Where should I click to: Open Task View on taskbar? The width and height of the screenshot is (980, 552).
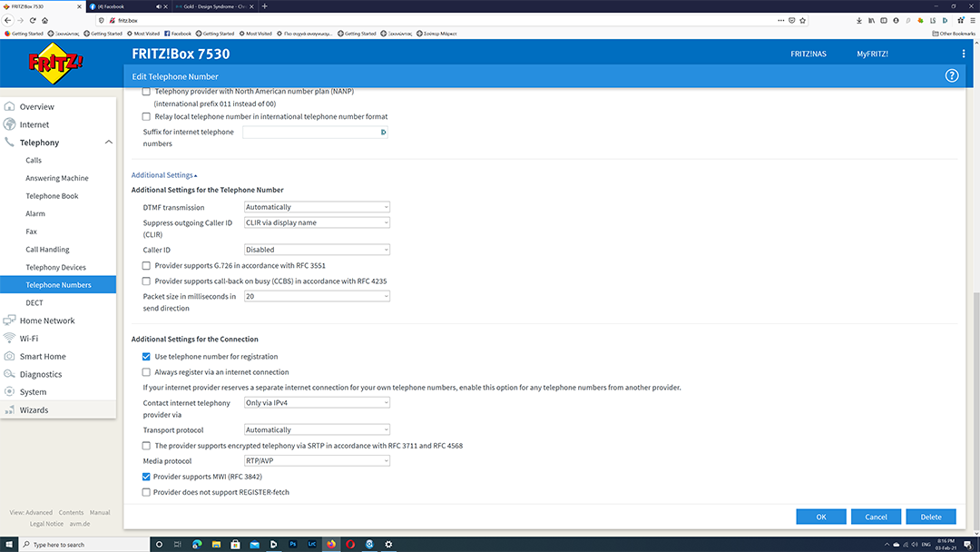(x=178, y=544)
